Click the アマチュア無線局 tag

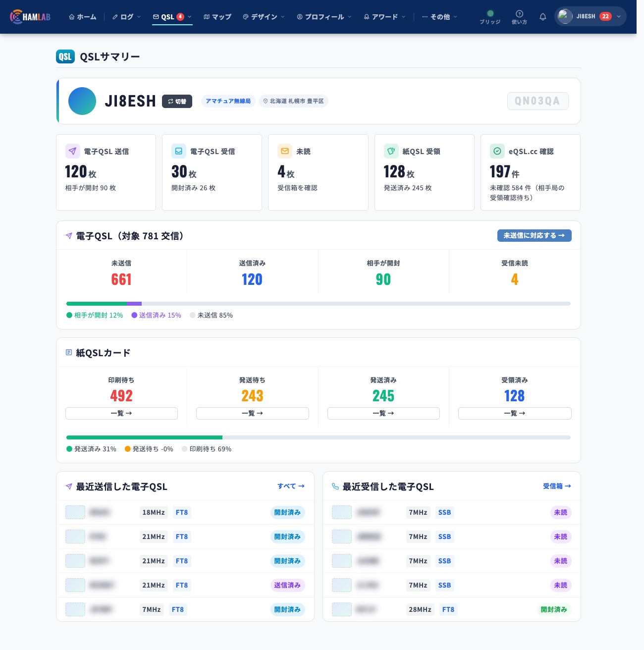pyautogui.click(x=228, y=101)
